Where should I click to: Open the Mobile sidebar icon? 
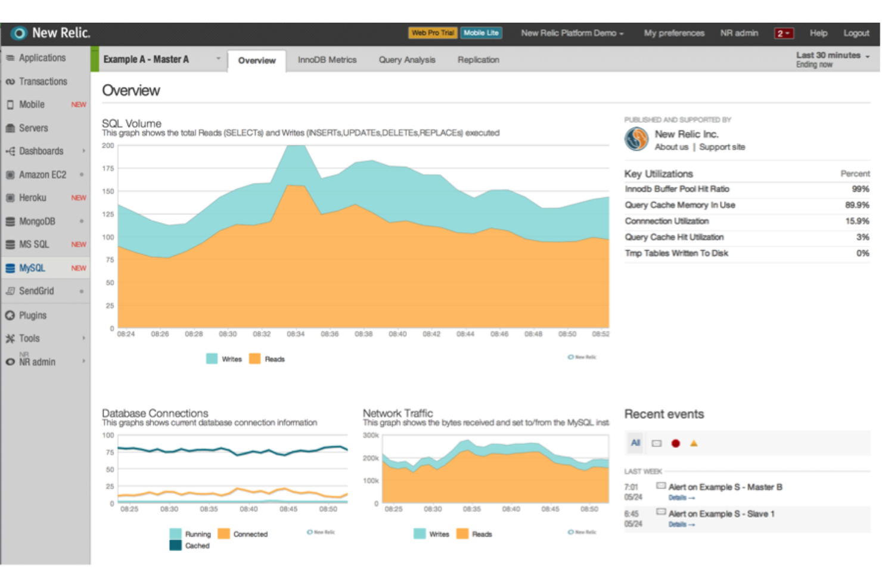10,105
